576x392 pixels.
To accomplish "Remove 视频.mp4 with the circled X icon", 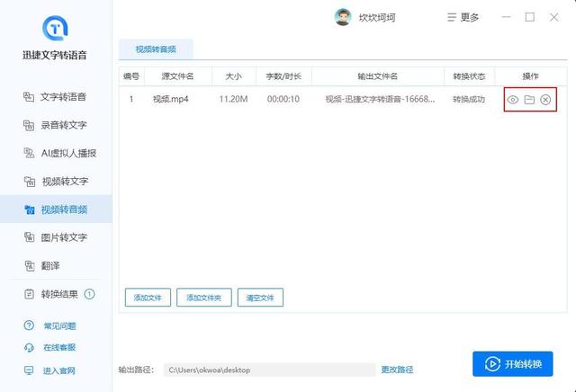I will (545, 100).
